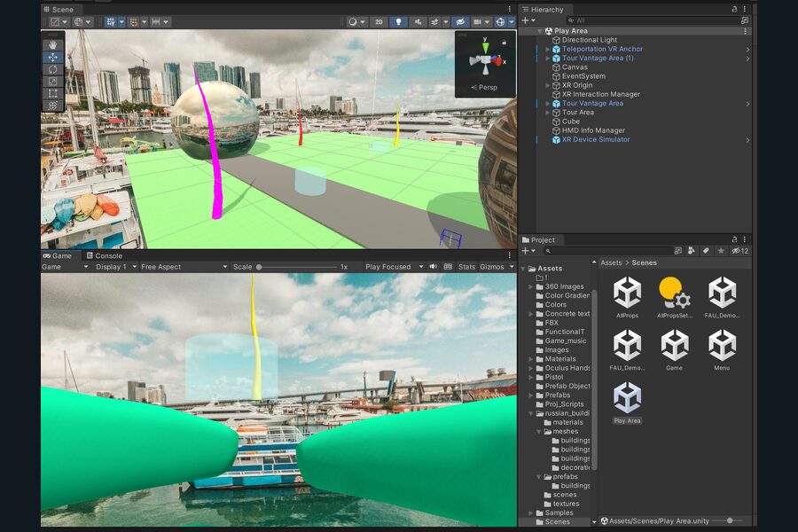Switch to the Console tab
The width and height of the screenshot is (798, 532).
pos(105,255)
